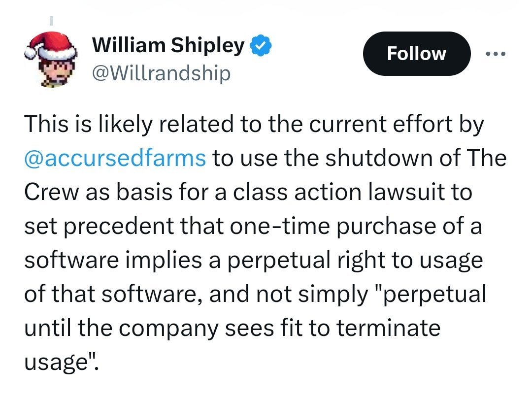Screen dimensions: 532x398
Task: Follow William Shipley
Action: coord(417,54)
